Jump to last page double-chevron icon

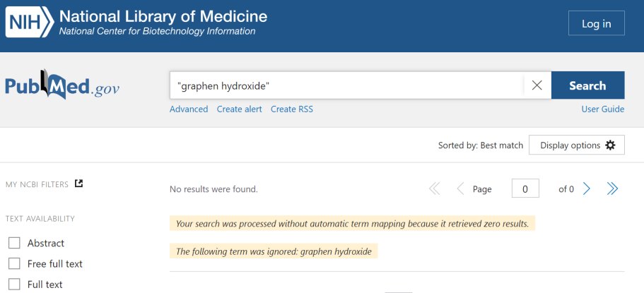coord(612,189)
